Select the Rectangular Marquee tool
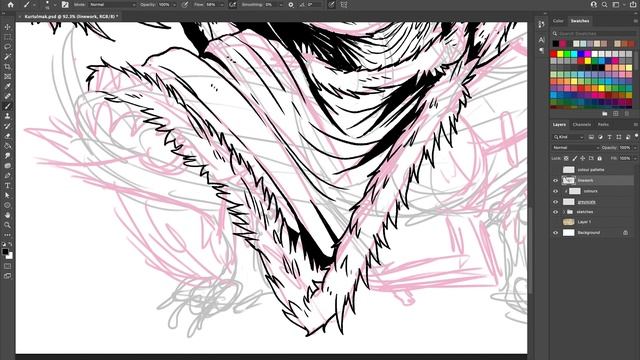 point(7,37)
